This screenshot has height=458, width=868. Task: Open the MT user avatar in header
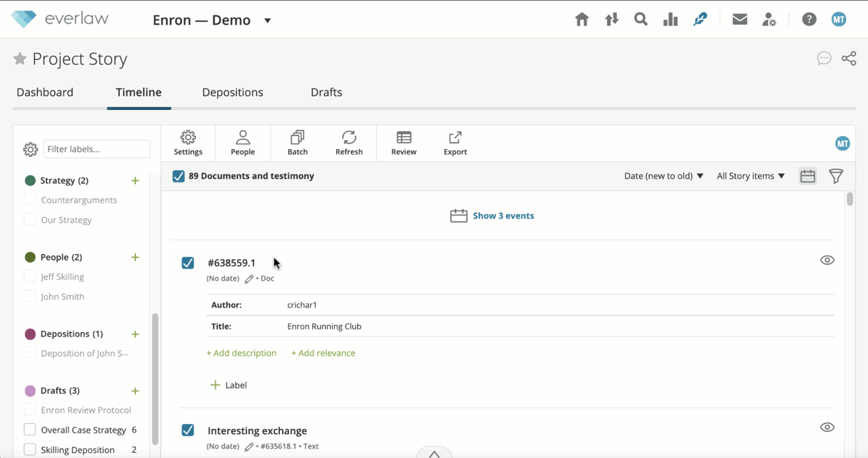(x=839, y=20)
